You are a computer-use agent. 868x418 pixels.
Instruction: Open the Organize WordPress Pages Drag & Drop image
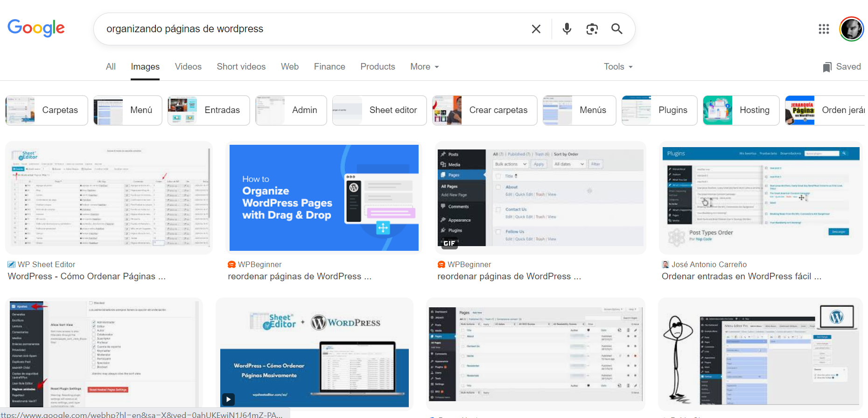[324, 198]
